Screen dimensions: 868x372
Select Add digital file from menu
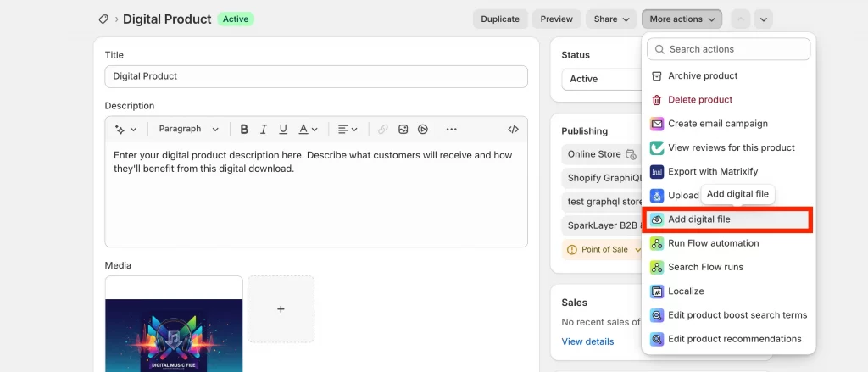click(698, 219)
